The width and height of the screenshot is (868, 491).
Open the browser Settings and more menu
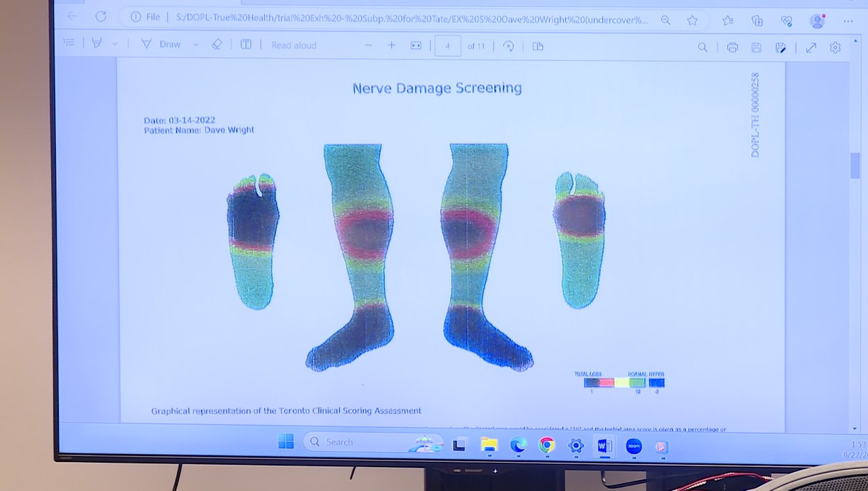[x=848, y=22]
